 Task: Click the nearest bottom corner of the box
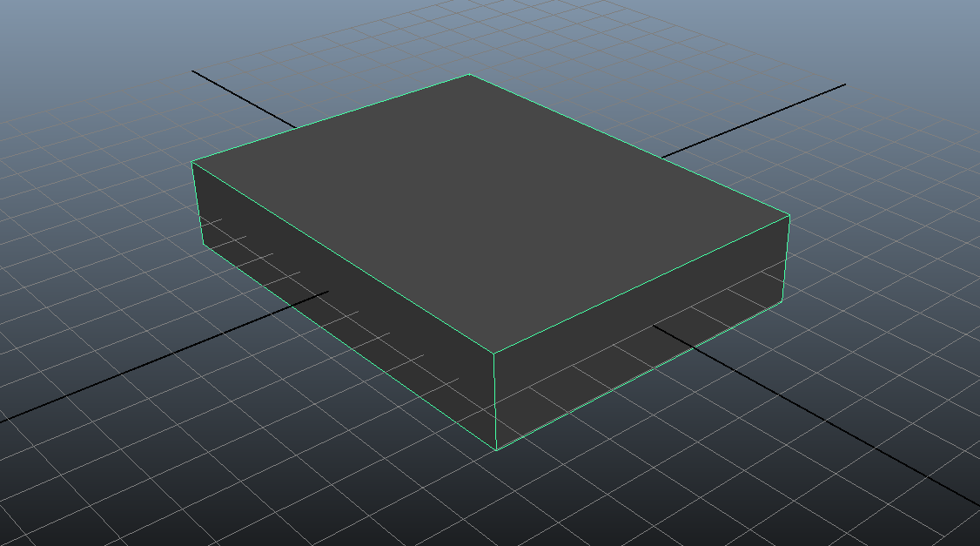coord(496,449)
